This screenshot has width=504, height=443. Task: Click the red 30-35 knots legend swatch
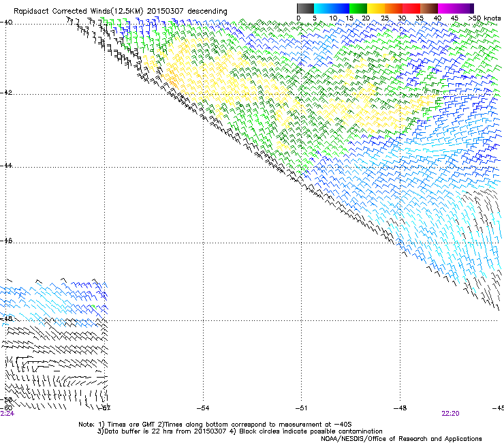(411, 8)
